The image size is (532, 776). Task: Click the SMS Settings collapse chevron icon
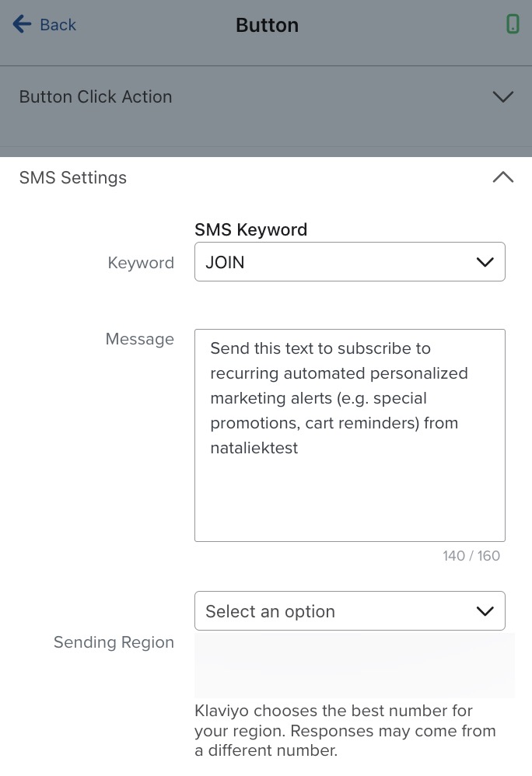click(x=503, y=177)
